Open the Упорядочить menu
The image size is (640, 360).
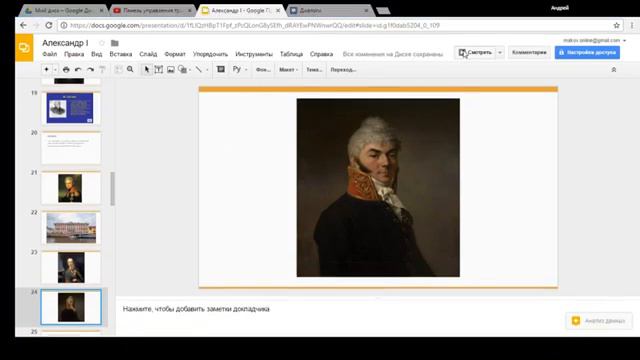(211, 54)
